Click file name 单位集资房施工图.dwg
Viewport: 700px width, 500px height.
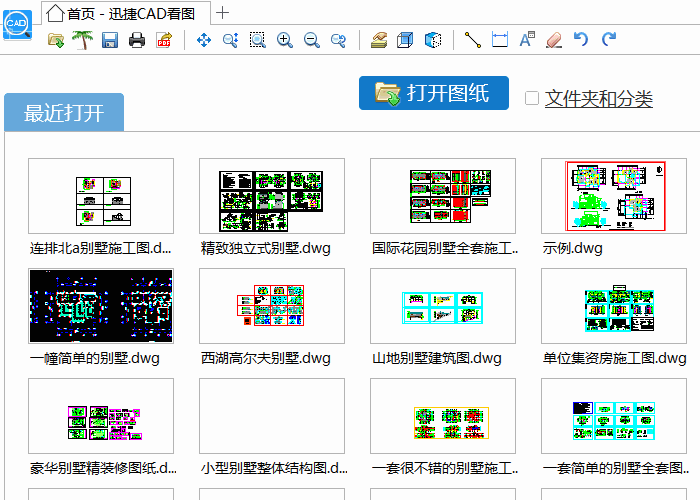[x=614, y=358]
